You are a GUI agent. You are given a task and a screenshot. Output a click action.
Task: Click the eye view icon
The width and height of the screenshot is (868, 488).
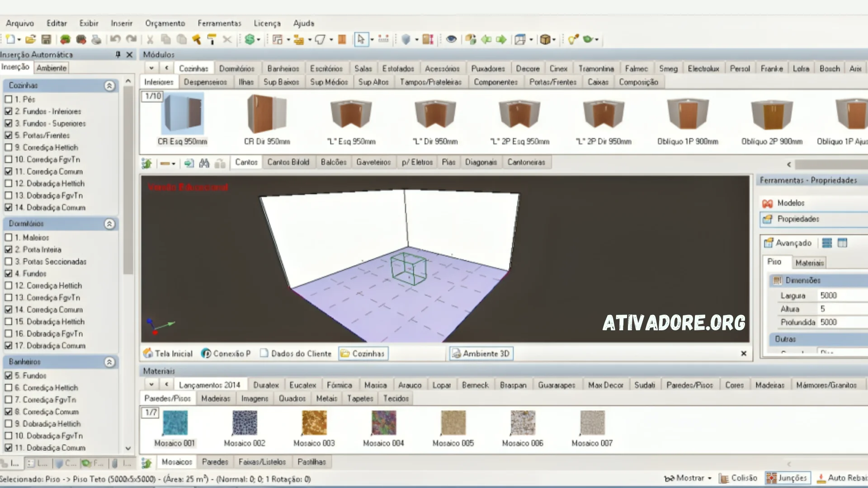pos(451,40)
